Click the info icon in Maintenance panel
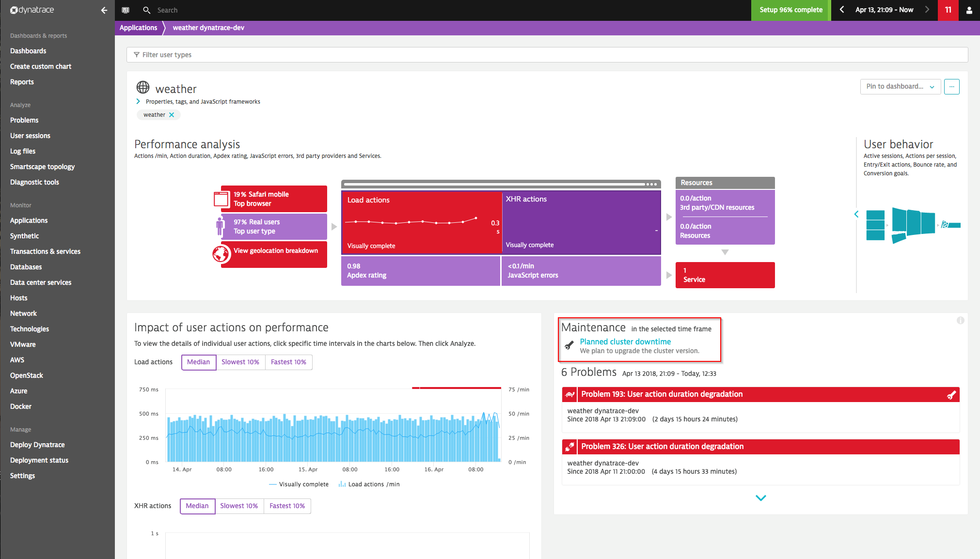980x559 pixels. [960, 321]
